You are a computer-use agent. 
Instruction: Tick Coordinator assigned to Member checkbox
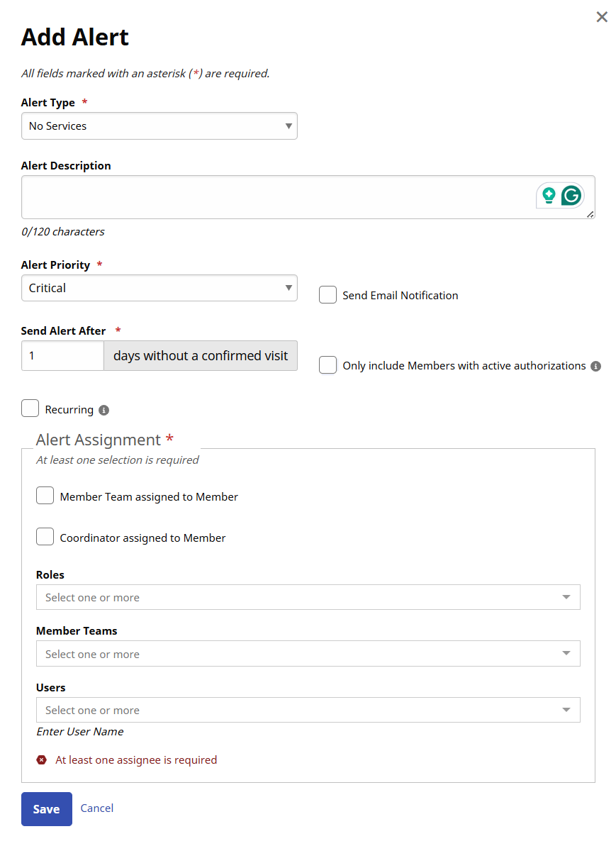coord(45,538)
